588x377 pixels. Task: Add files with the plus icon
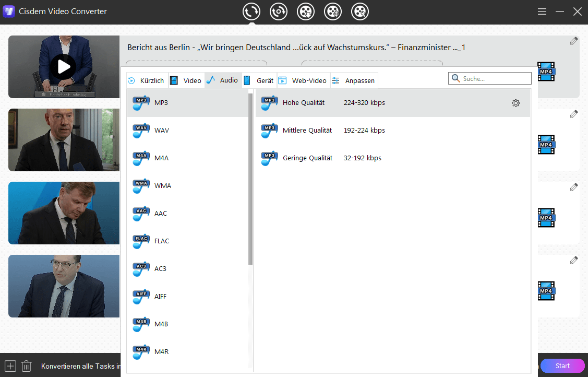[10, 366]
